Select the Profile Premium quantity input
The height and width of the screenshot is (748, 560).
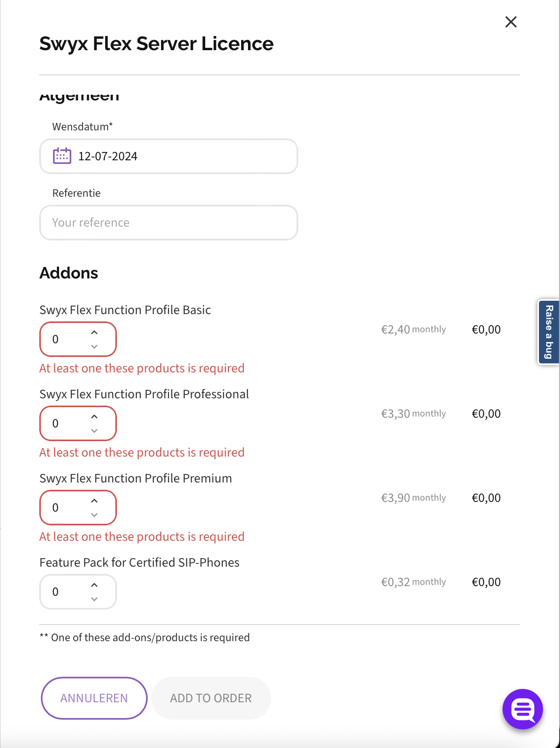coord(65,508)
